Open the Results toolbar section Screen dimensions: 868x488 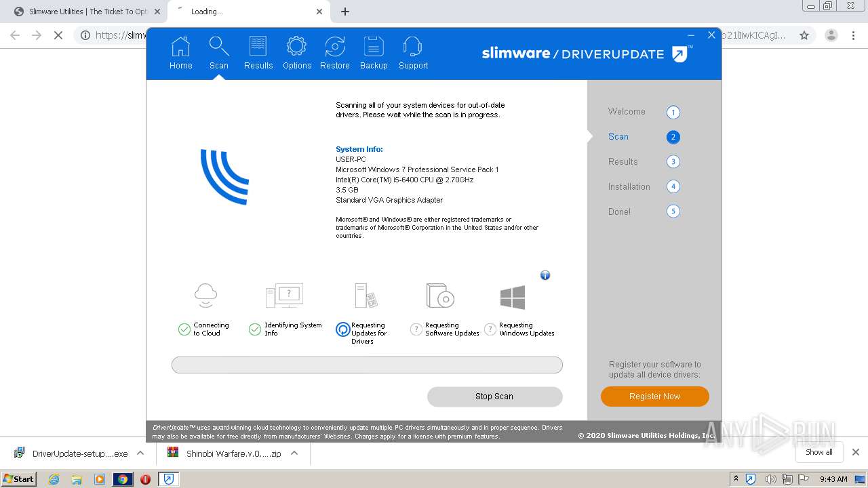258,53
